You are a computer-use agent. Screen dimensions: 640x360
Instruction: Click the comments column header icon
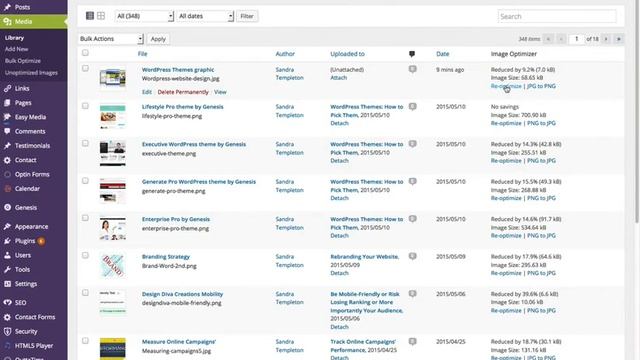(x=412, y=54)
